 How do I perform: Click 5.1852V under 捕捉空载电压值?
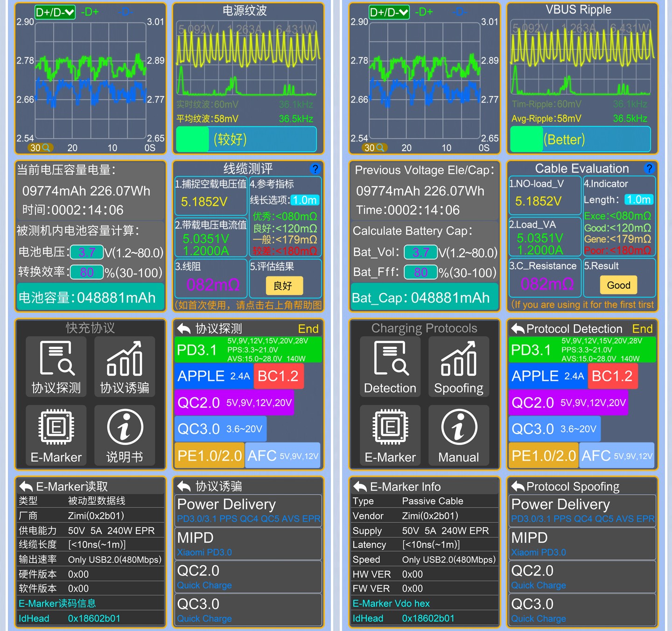coord(204,202)
